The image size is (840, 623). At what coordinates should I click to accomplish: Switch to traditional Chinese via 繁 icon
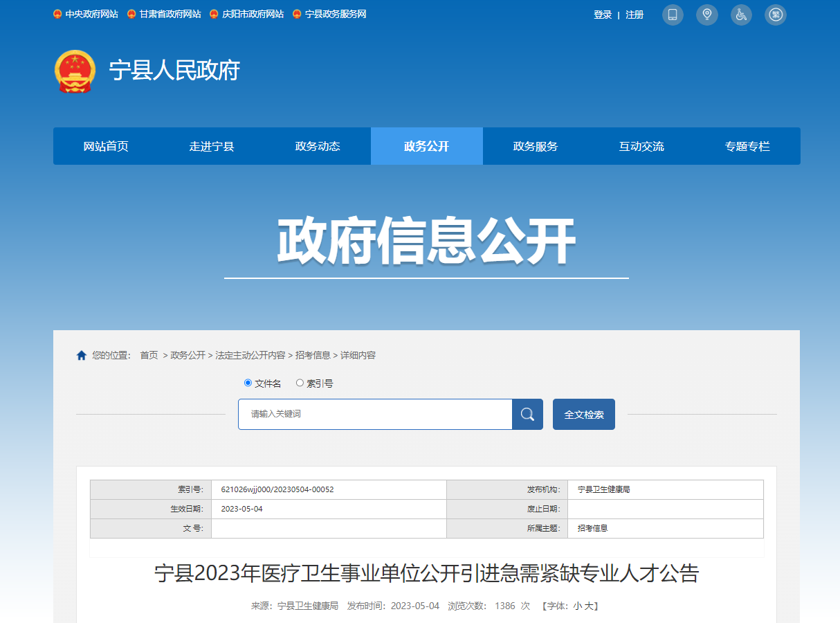(776, 15)
